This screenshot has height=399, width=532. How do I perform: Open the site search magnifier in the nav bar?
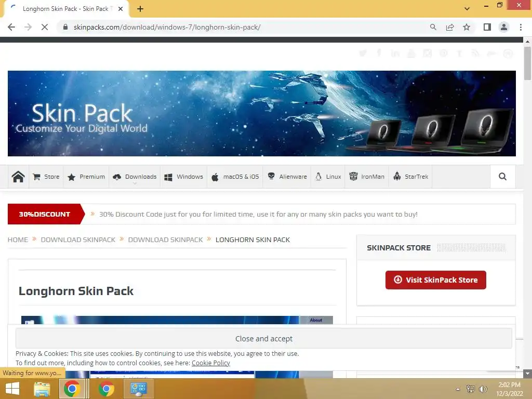pos(502,177)
